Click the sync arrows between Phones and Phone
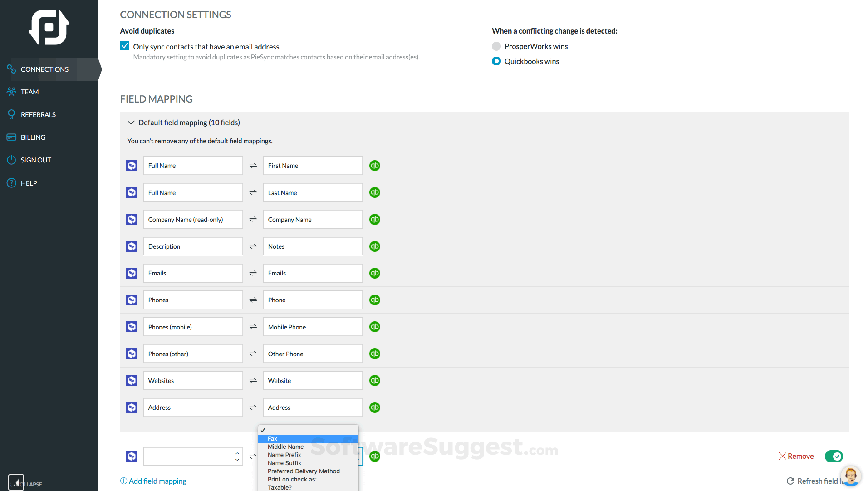This screenshot has width=868, height=491. pos(253,300)
